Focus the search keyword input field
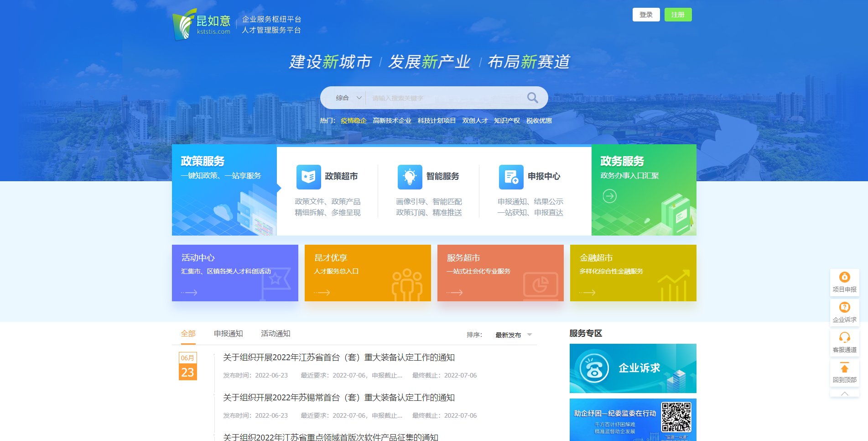The image size is (868, 441). (445, 98)
